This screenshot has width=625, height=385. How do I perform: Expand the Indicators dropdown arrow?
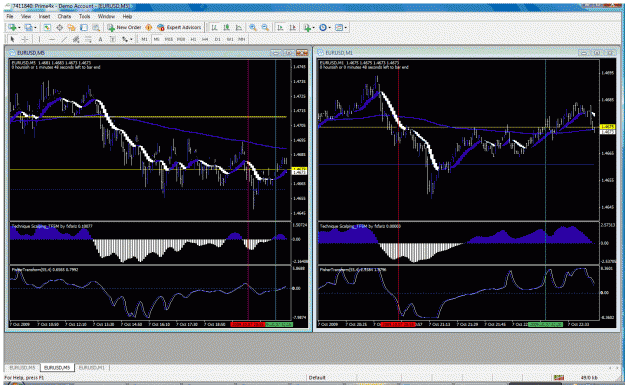pos(313,28)
